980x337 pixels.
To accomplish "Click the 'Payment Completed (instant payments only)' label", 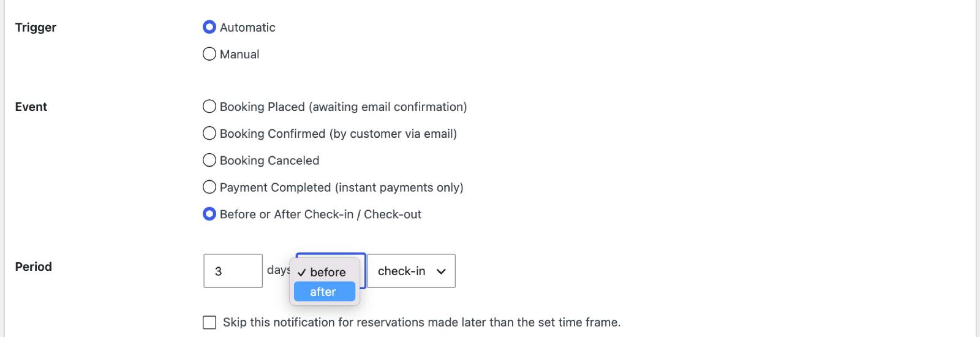I will click(341, 187).
